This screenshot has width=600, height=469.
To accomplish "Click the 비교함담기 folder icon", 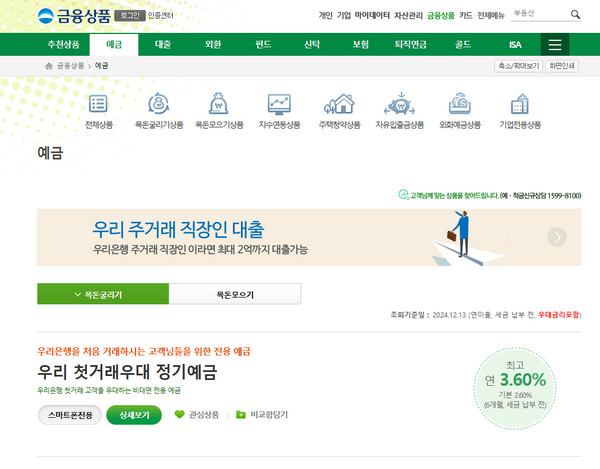I will [x=241, y=414].
